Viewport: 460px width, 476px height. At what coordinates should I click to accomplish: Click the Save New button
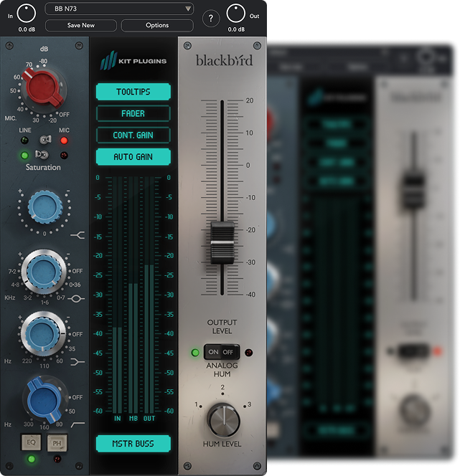pyautogui.click(x=81, y=25)
